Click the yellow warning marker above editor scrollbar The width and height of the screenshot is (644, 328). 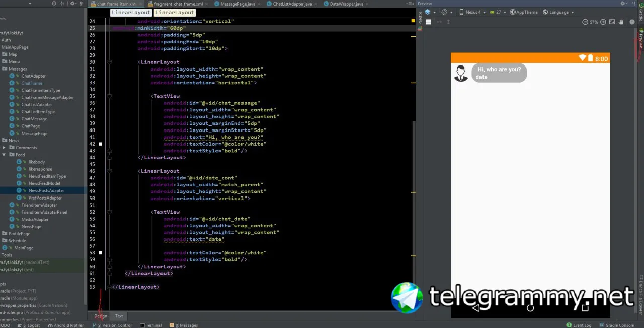(413, 21)
